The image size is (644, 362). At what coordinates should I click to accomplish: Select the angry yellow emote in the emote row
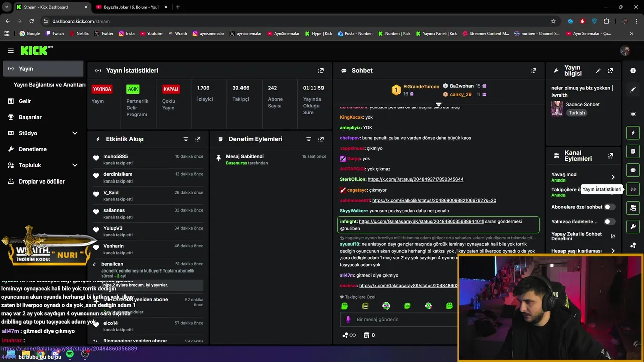click(365, 306)
